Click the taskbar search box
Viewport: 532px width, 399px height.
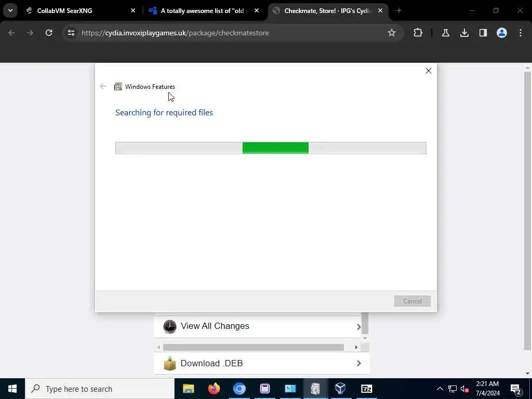(100, 389)
